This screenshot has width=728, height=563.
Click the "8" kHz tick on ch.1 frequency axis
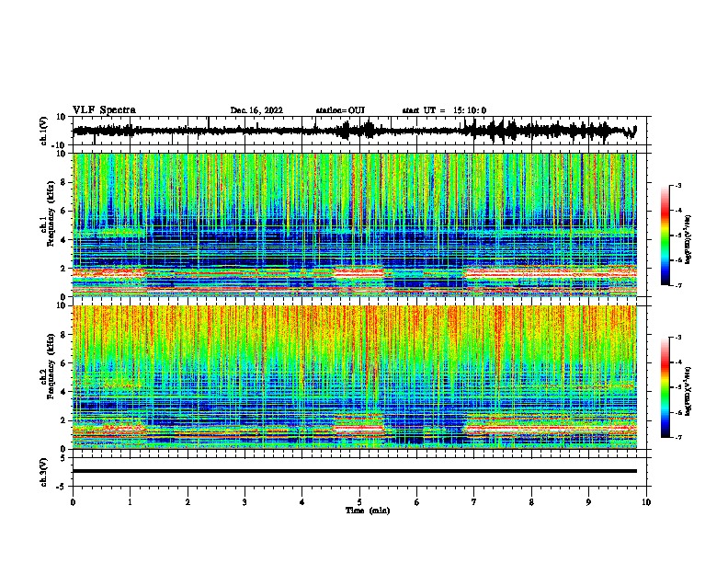[x=64, y=182]
